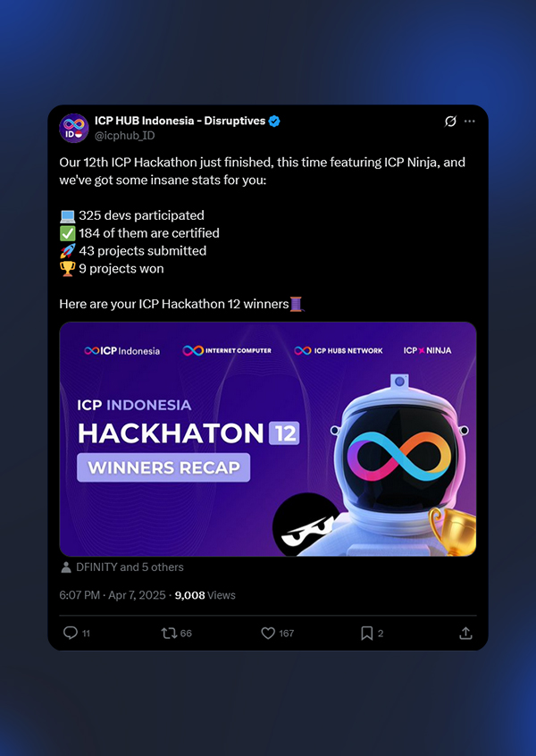The image size is (536, 756).
Task: Open the 9,008 Views analytics
Action: pos(205,595)
